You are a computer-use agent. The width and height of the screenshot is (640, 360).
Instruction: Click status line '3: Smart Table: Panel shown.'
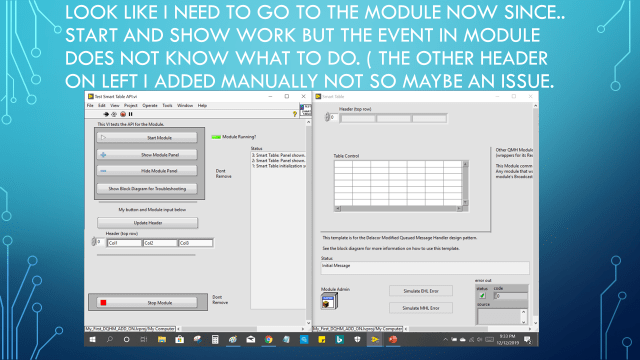[278, 155]
